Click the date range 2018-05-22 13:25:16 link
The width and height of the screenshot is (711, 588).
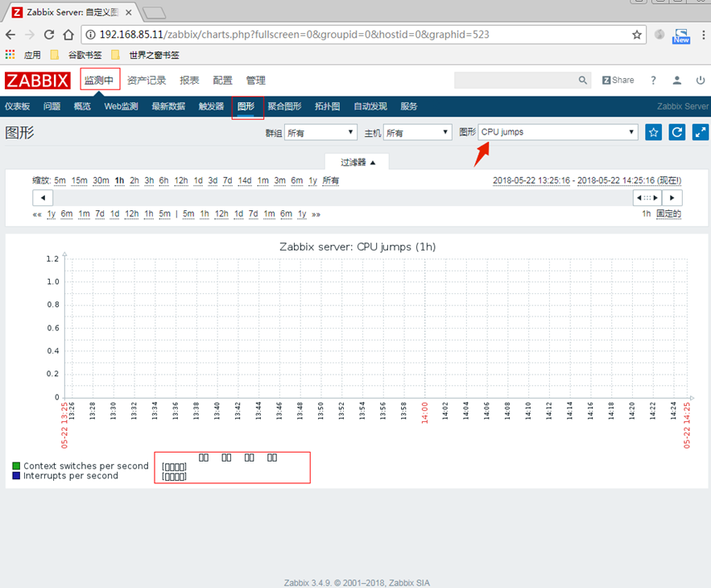pyautogui.click(x=531, y=180)
